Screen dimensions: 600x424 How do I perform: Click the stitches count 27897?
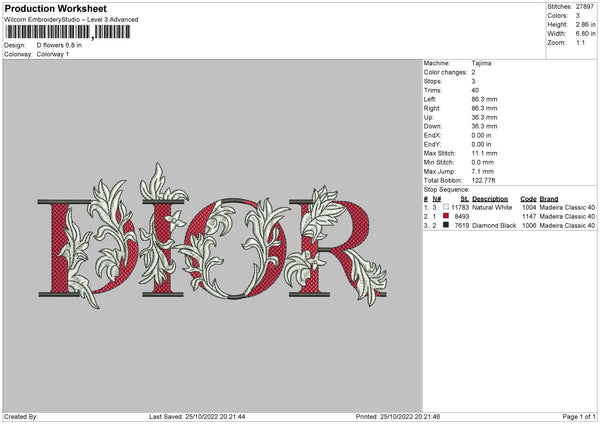(585, 7)
